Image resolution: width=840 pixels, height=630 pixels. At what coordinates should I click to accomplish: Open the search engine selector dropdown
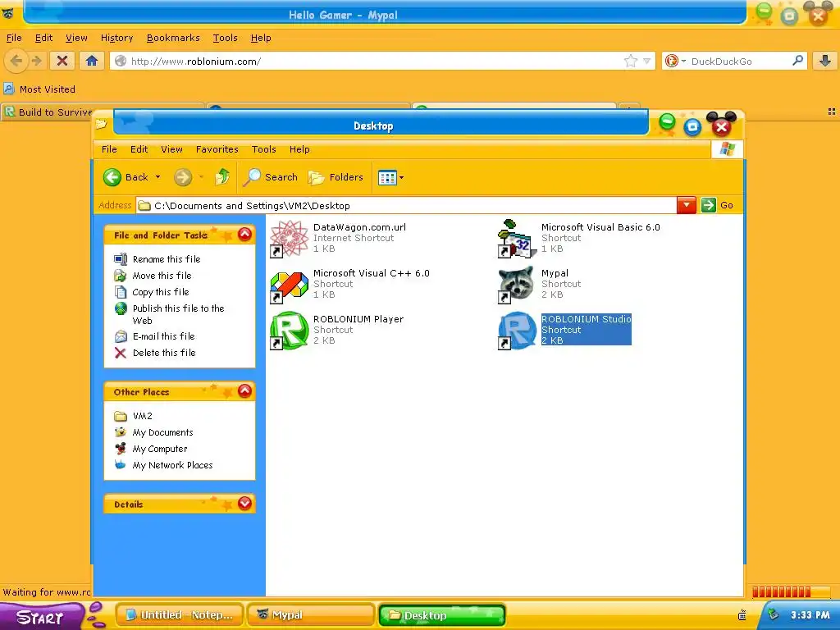tap(675, 61)
